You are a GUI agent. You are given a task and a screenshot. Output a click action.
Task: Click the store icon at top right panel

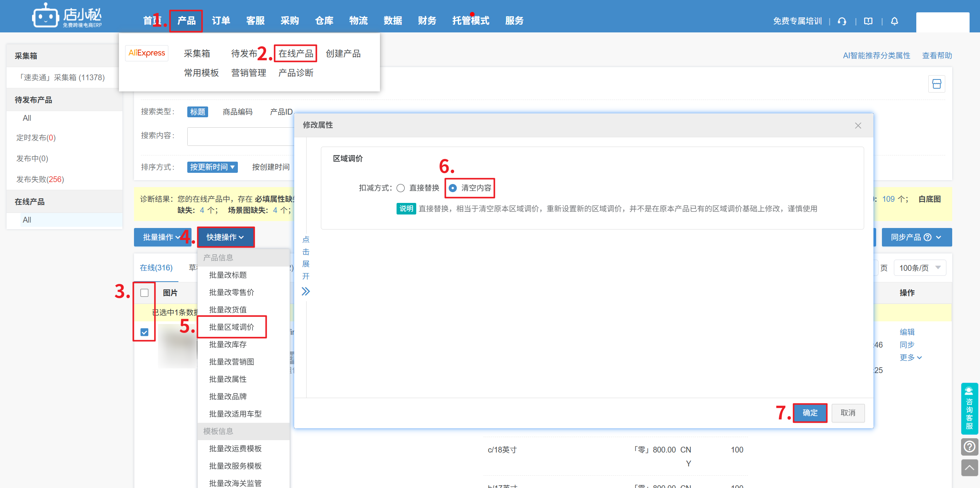936,84
